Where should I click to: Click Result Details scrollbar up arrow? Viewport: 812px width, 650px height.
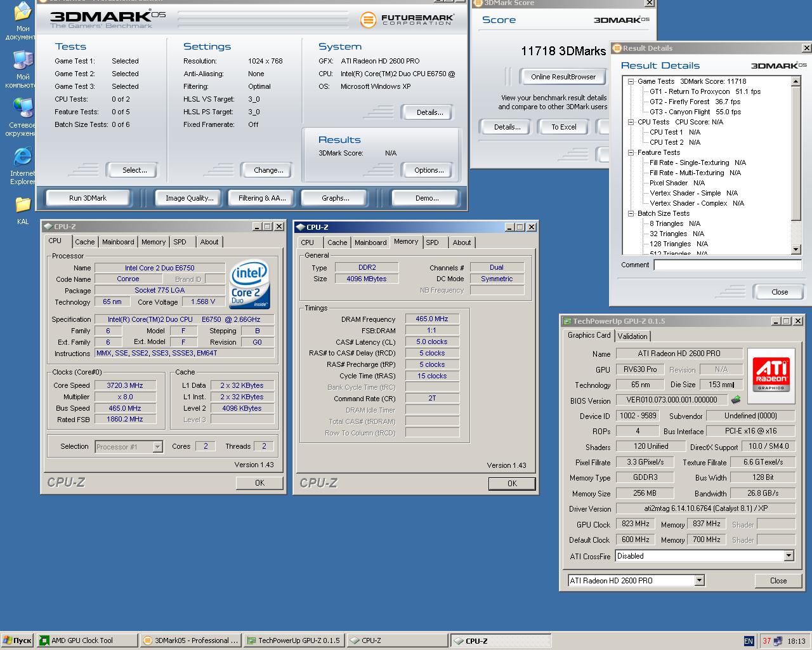[x=797, y=81]
